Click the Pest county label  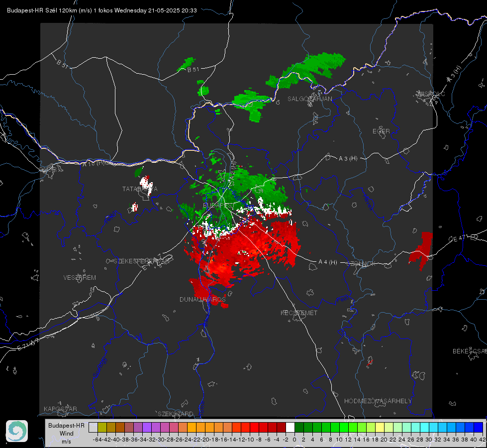(x=342, y=300)
